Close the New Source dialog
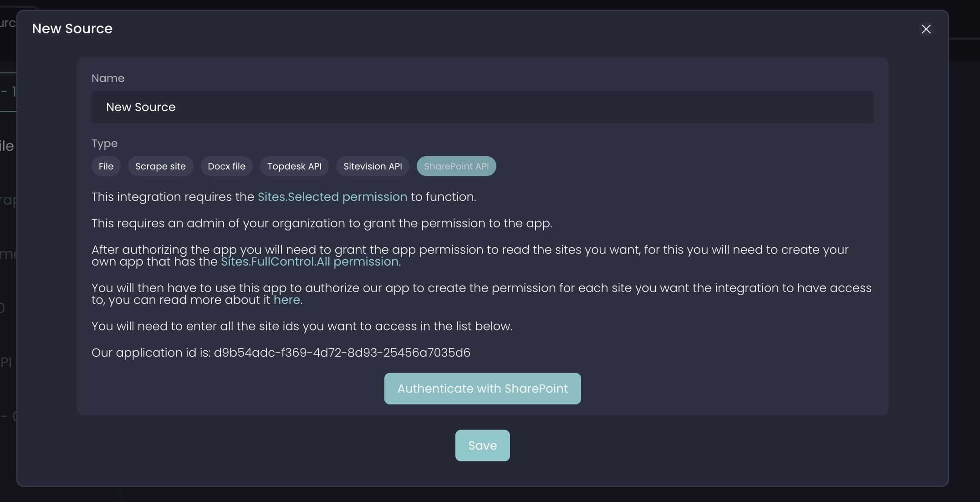Screen dimensions: 980x502 (x=926, y=29)
